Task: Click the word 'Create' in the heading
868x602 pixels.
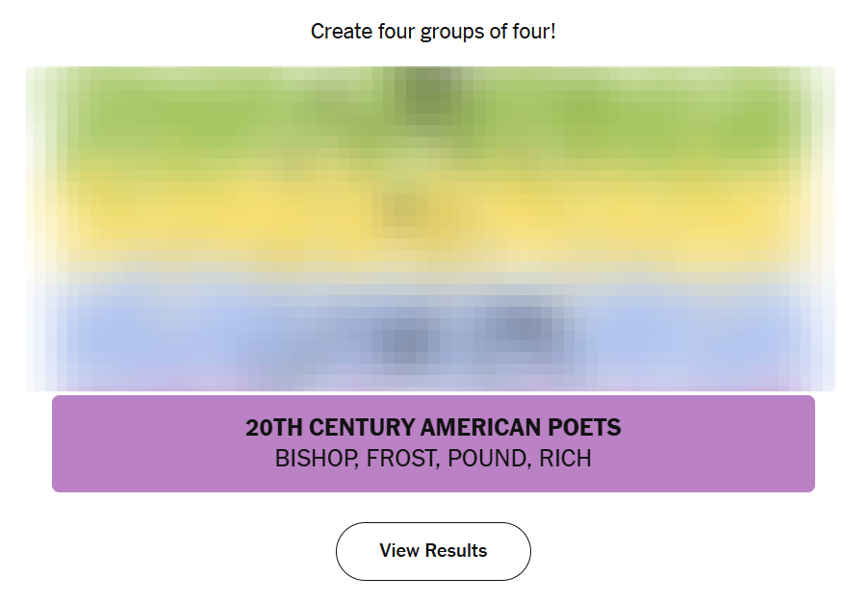Action: coord(340,32)
